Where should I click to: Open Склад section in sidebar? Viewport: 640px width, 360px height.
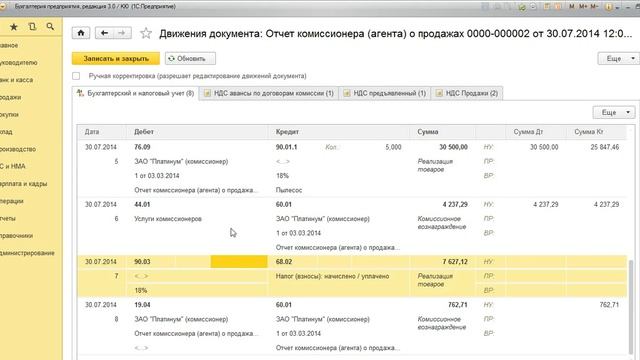point(7,132)
